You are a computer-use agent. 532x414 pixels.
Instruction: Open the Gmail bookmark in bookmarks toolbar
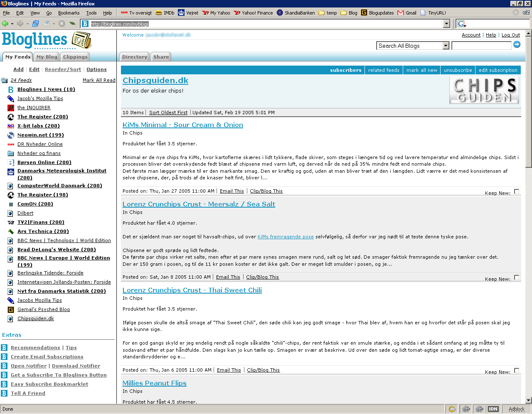tap(407, 13)
